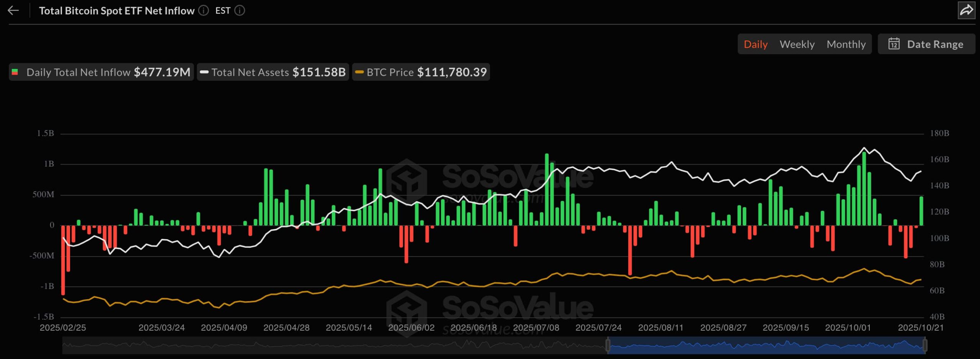Click 2025/08/27 x-axis date label

click(723, 328)
